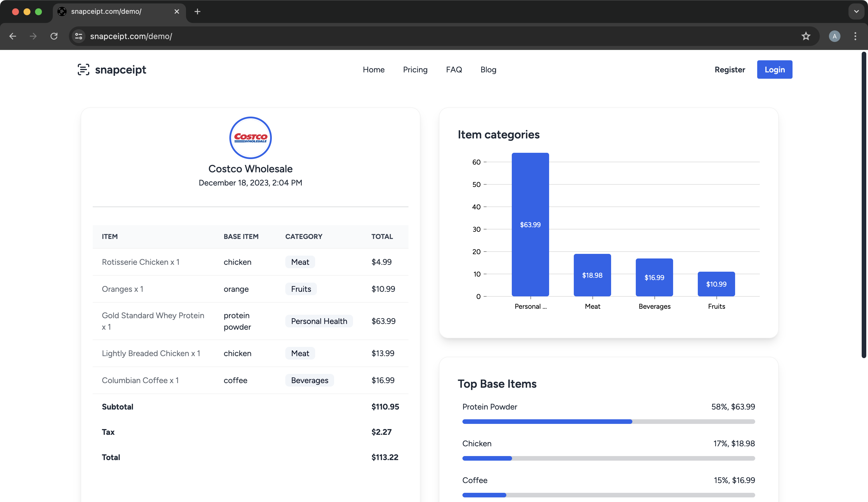Click the blue Login button
The height and width of the screenshot is (502, 868).
pos(774,69)
